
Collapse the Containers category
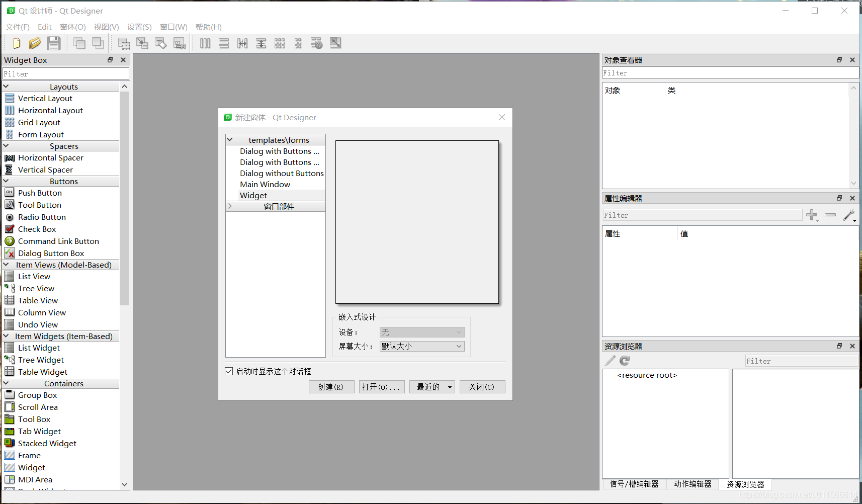point(6,383)
